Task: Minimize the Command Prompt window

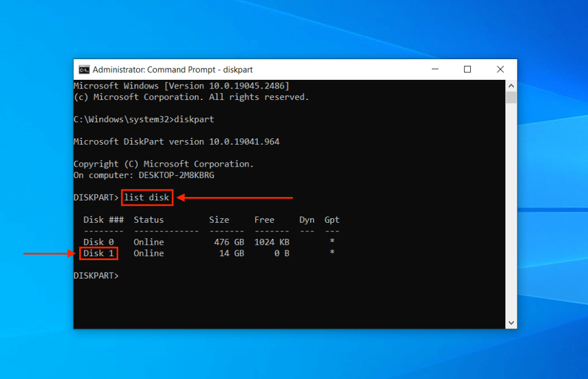Action: tap(435, 69)
